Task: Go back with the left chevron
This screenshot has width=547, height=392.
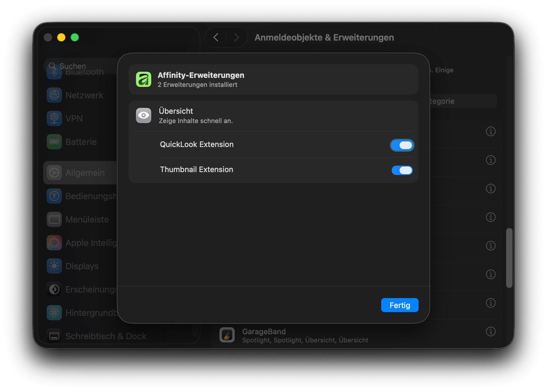Action: [216, 37]
